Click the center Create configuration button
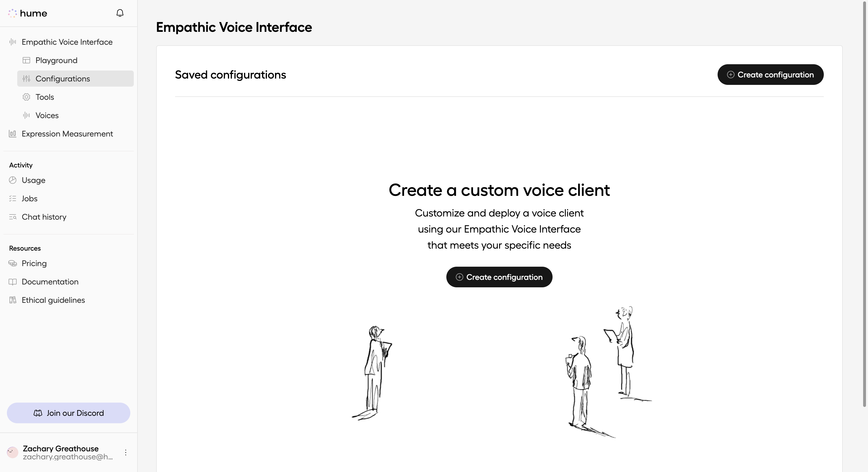Viewport: 868px width, 472px height. 499,277
